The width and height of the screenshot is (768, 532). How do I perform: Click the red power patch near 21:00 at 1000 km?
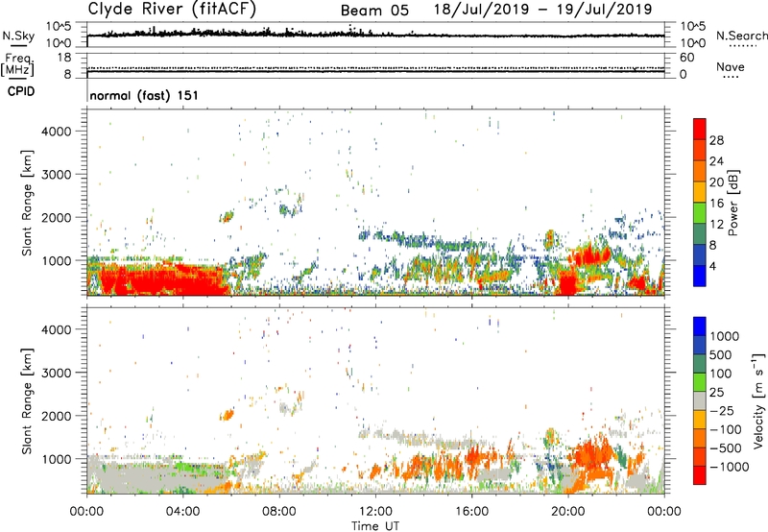click(x=590, y=255)
